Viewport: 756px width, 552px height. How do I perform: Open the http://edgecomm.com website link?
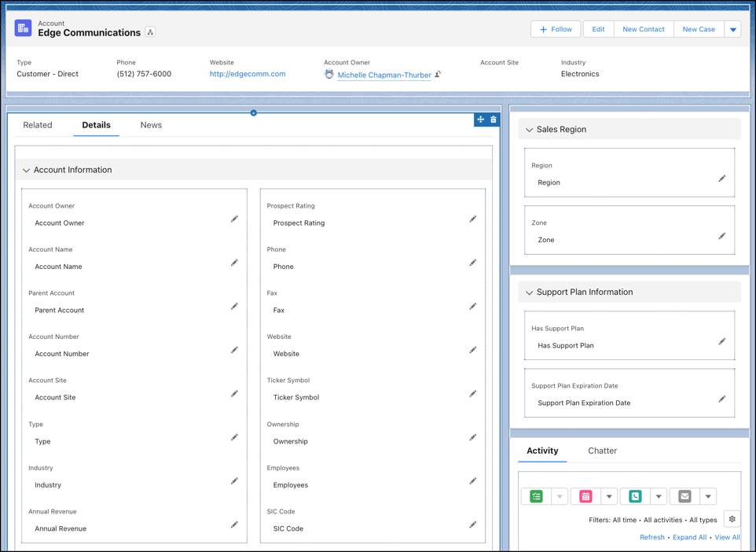pos(248,74)
